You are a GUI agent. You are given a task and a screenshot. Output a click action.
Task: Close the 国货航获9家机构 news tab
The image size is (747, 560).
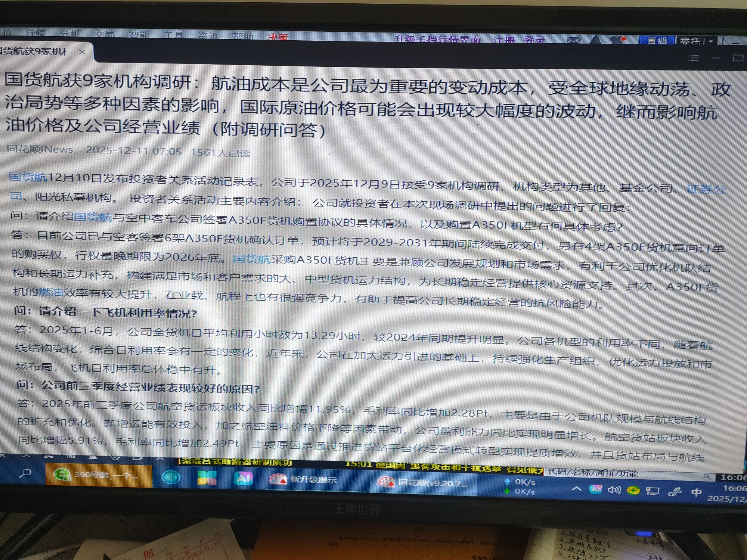click(x=82, y=52)
